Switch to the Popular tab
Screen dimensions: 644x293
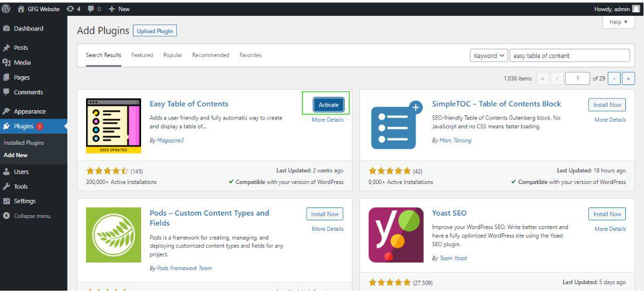173,55
